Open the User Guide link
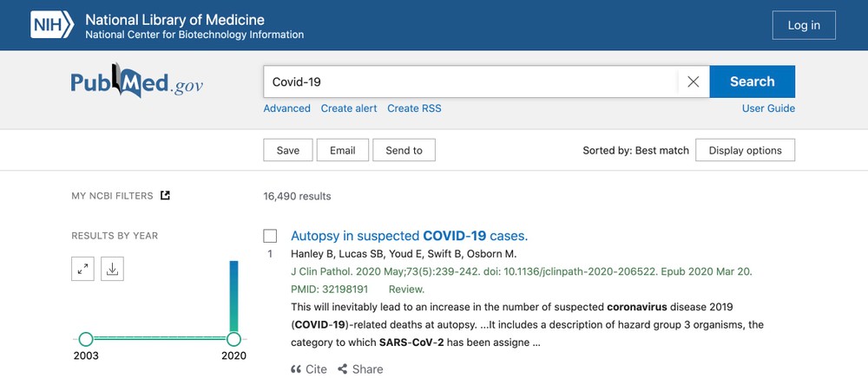 point(768,108)
